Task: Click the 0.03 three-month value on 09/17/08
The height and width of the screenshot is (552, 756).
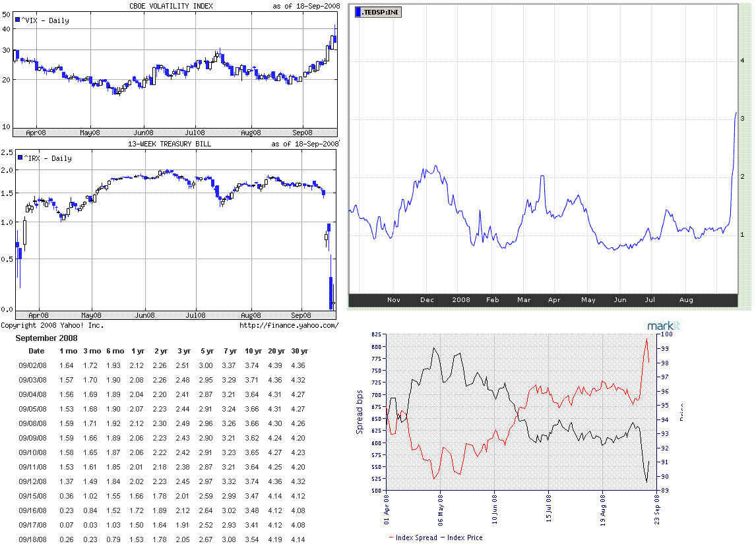Action: pos(90,524)
